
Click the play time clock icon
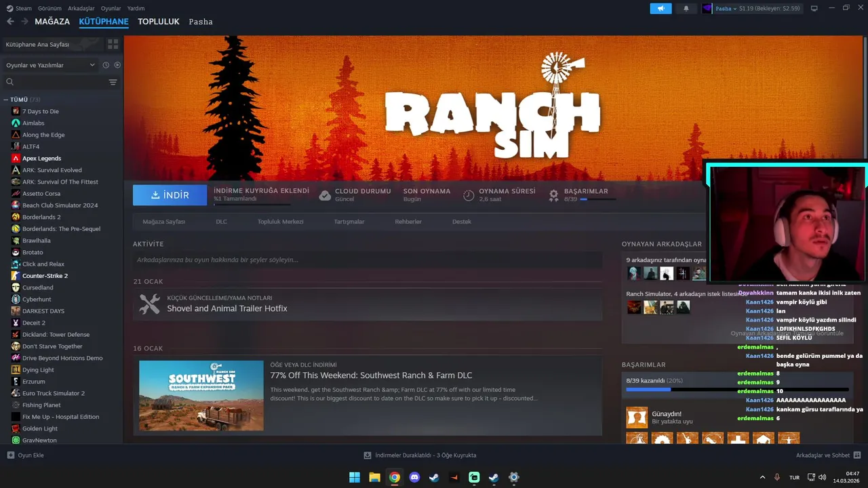click(x=469, y=195)
